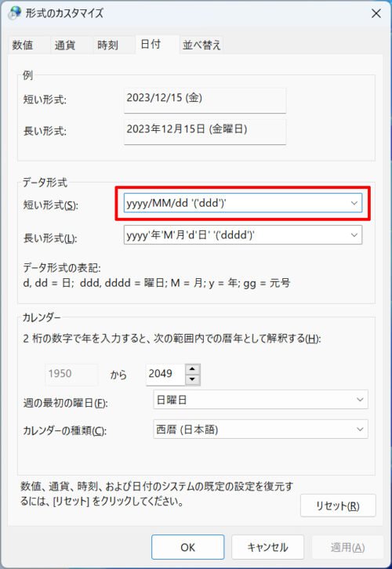The image size is (392, 569).
Task: Click the 長い形式(L): label
Action: pos(50,238)
